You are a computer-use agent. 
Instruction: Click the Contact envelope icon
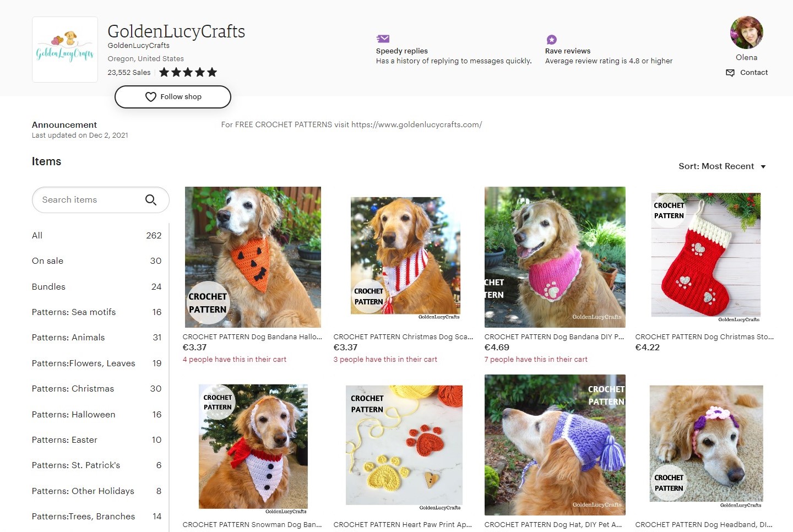tap(730, 72)
